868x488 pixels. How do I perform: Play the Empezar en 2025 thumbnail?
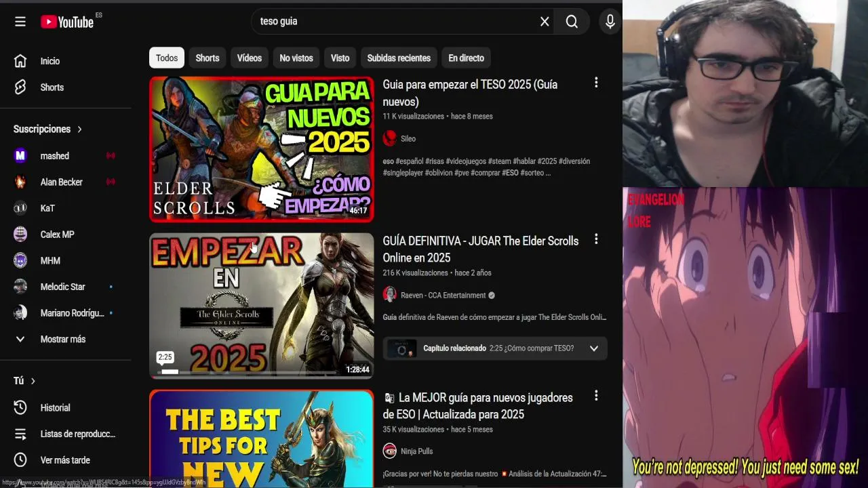point(262,306)
